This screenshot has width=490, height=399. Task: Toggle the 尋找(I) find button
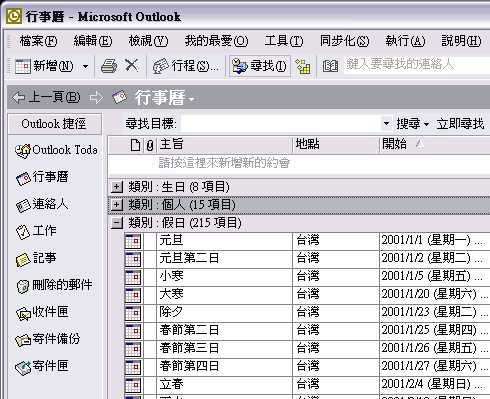(259, 66)
